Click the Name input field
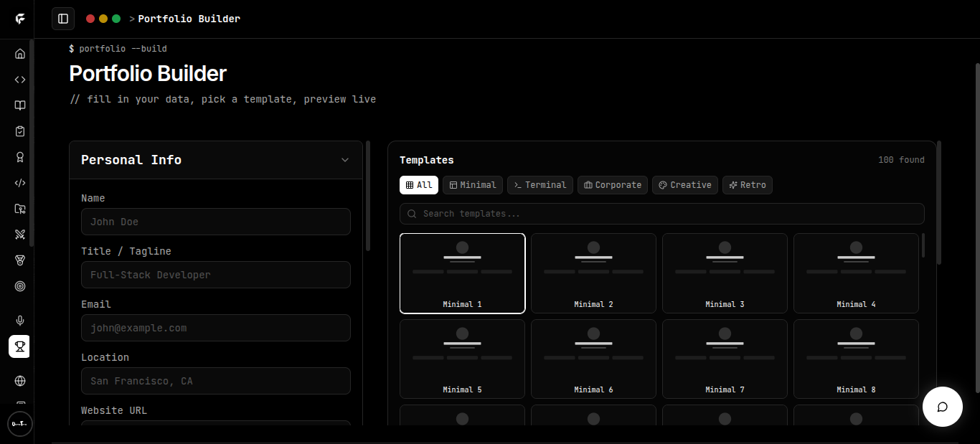 click(x=216, y=222)
